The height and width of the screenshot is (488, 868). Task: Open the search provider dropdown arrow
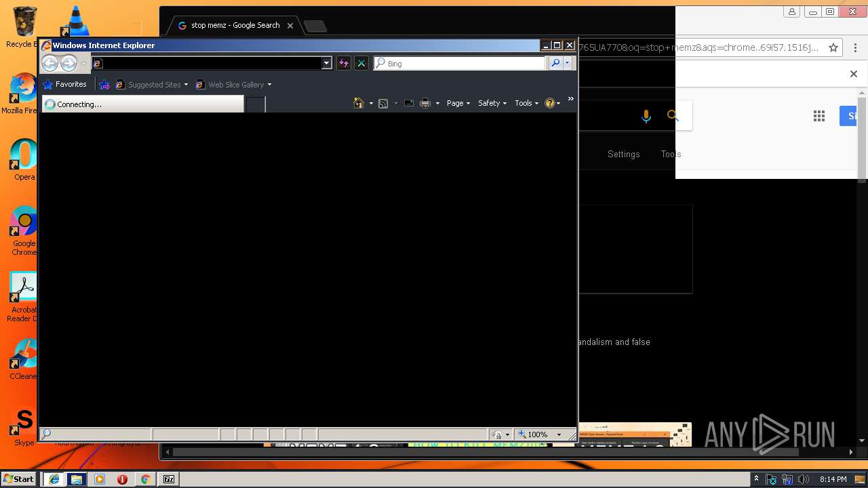pos(568,63)
